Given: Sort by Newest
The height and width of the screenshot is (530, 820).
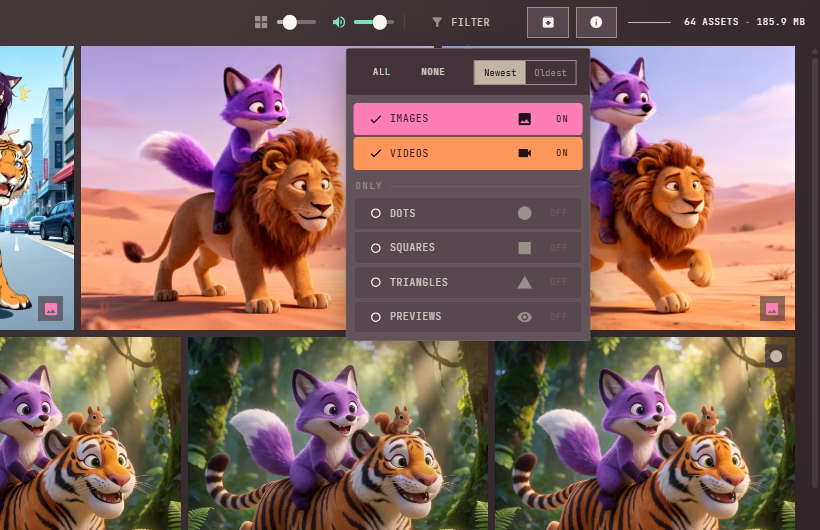Looking at the screenshot, I should (500, 73).
